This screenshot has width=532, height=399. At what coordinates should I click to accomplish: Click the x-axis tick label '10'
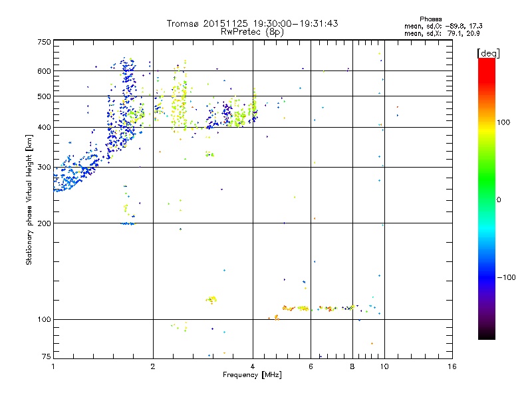[x=384, y=366]
